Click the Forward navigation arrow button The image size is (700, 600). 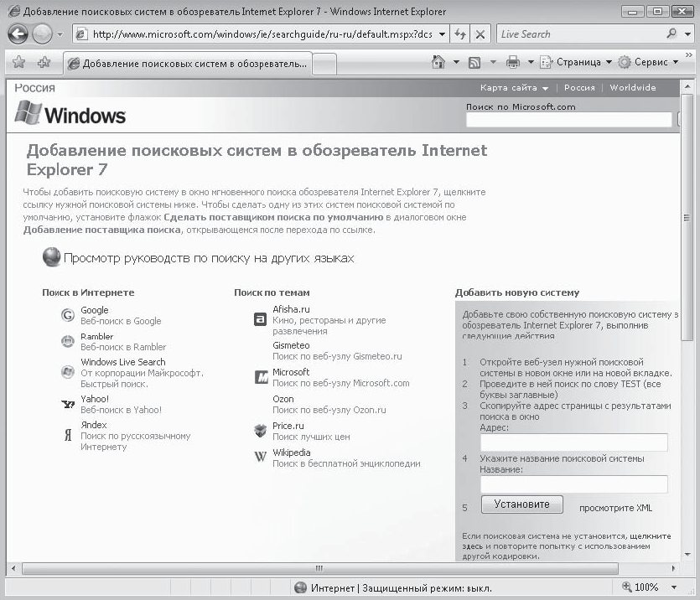[x=43, y=34]
